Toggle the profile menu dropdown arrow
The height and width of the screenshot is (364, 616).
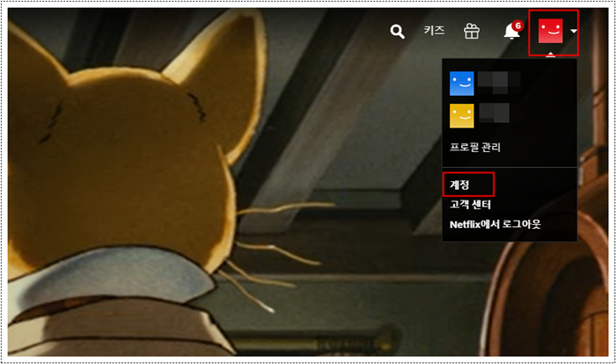click(574, 31)
